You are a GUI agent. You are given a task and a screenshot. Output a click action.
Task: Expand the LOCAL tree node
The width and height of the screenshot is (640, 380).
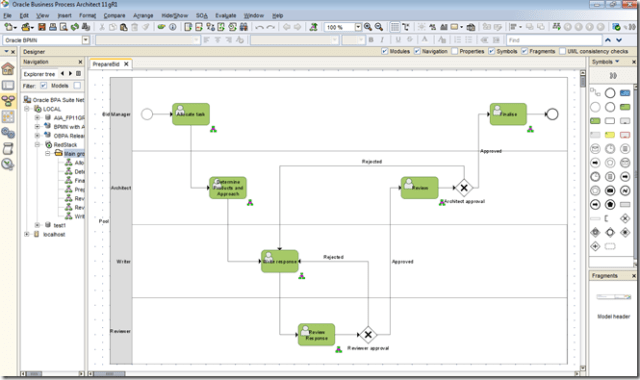point(27,109)
